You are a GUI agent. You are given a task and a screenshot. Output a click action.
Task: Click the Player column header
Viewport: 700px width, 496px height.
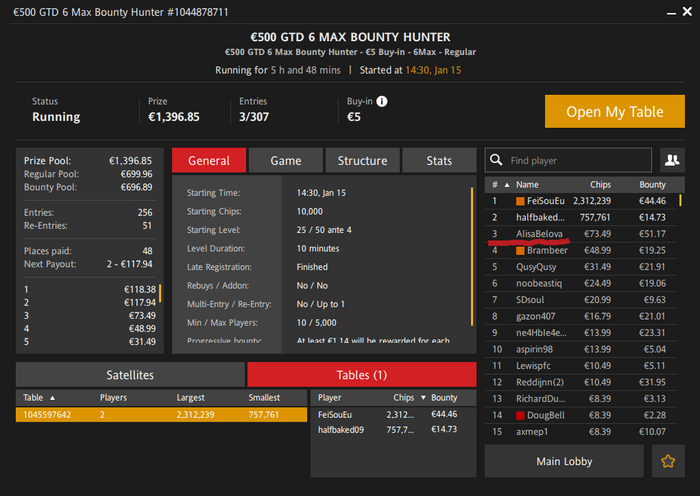point(329,397)
